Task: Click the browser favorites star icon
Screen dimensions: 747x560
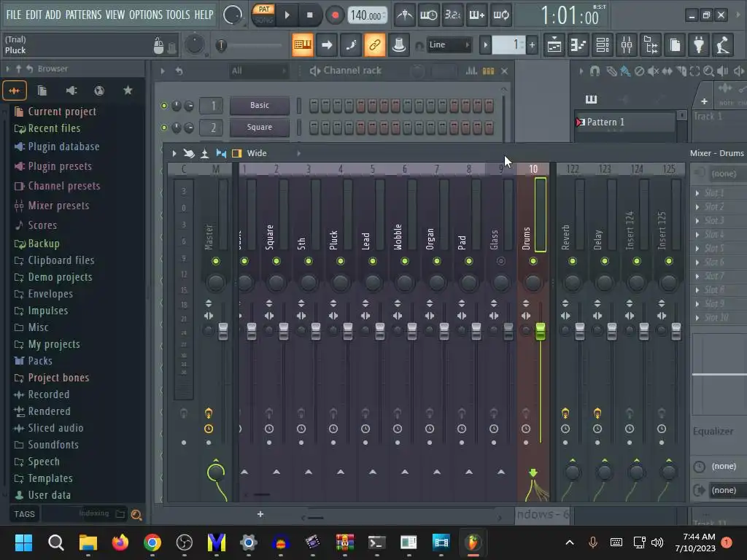Action: coord(128,90)
